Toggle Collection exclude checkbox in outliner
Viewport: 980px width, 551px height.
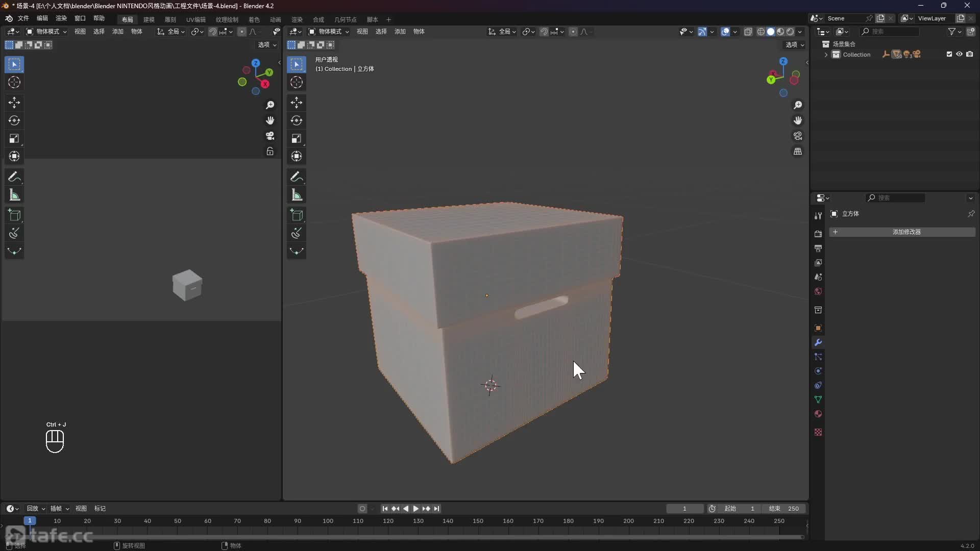[x=949, y=54]
